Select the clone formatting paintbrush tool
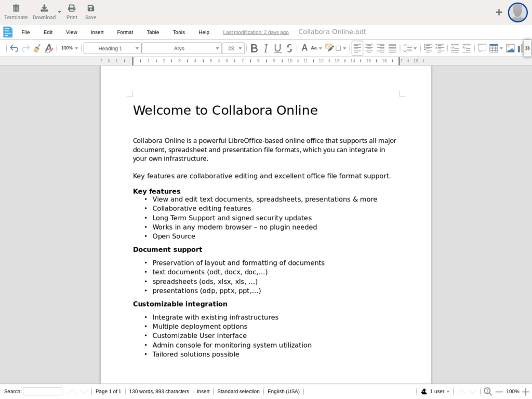Image resolution: width=532 pixels, height=399 pixels. pos(37,48)
